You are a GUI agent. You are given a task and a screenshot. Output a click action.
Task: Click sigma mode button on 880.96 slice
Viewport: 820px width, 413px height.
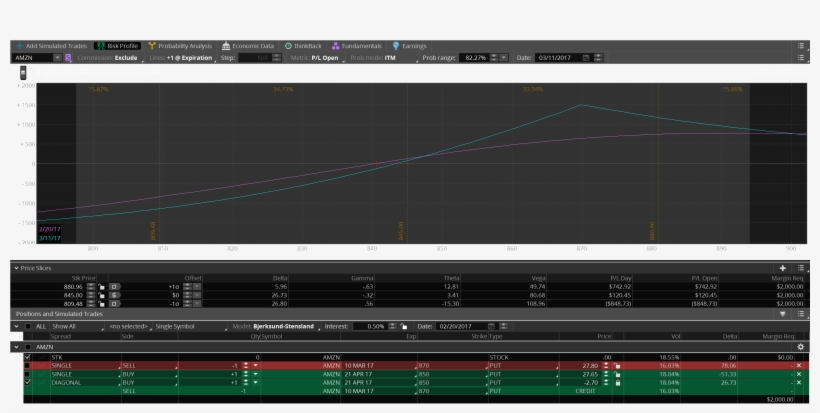(x=115, y=287)
